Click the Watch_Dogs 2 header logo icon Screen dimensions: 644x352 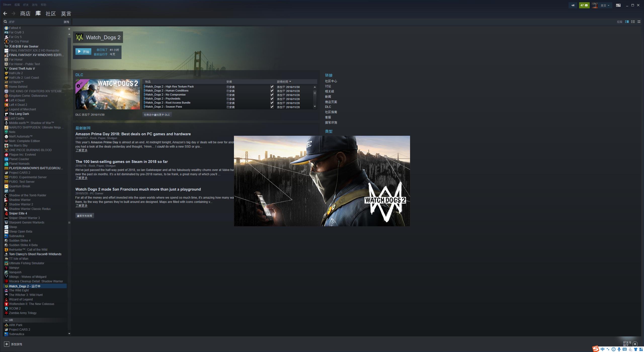tap(79, 37)
